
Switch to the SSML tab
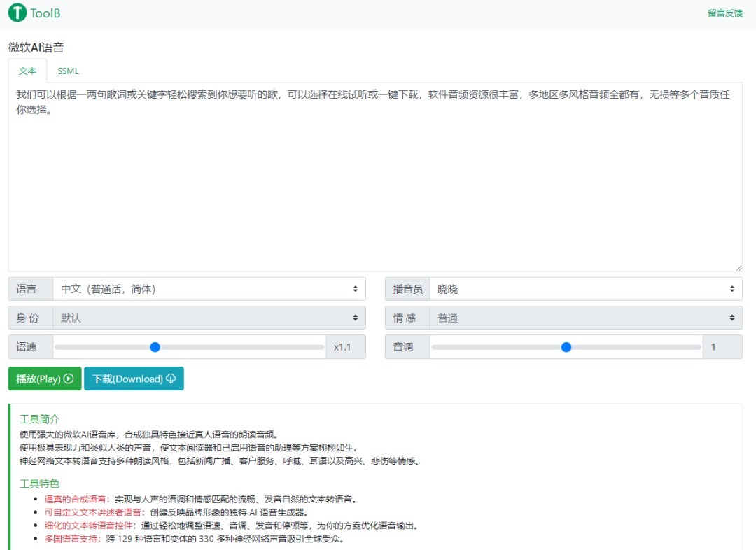coord(69,71)
